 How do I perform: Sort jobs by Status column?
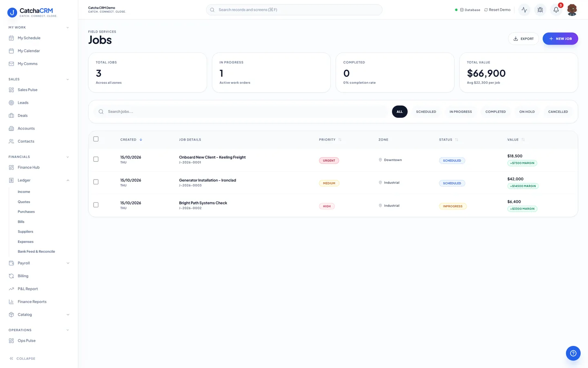448,140
